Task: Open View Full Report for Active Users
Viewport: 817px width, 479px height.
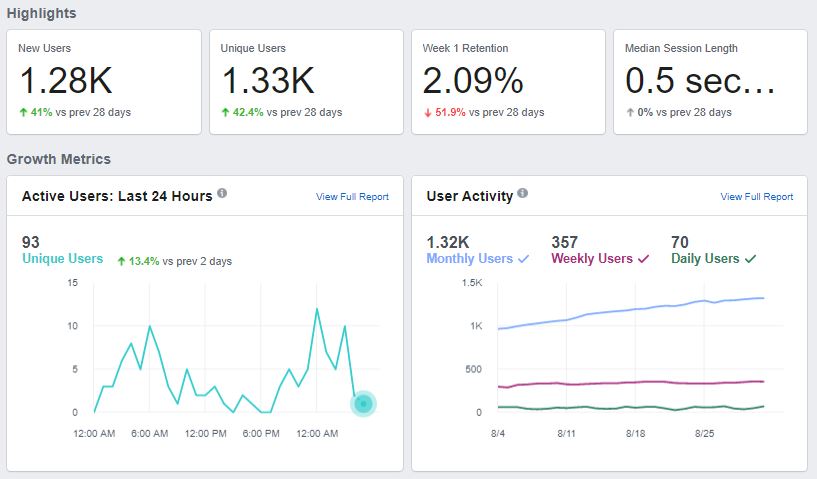Action: point(352,197)
